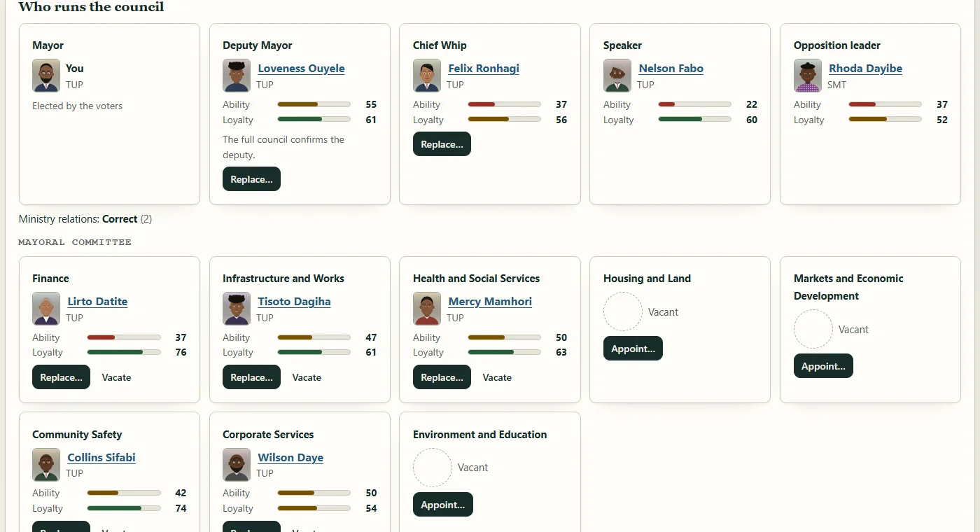Click Lirto Datite's Loyalty bar

pyautogui.click(x=124, y=352)
